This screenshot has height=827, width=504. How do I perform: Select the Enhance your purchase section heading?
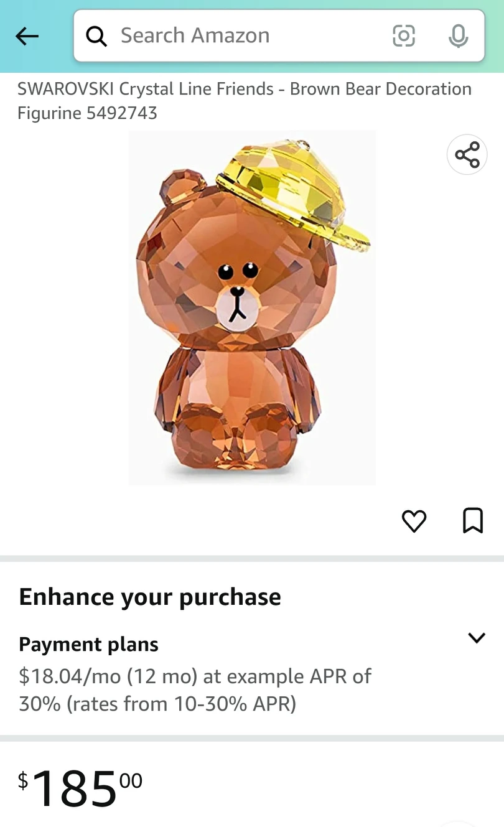coord(150,597)
